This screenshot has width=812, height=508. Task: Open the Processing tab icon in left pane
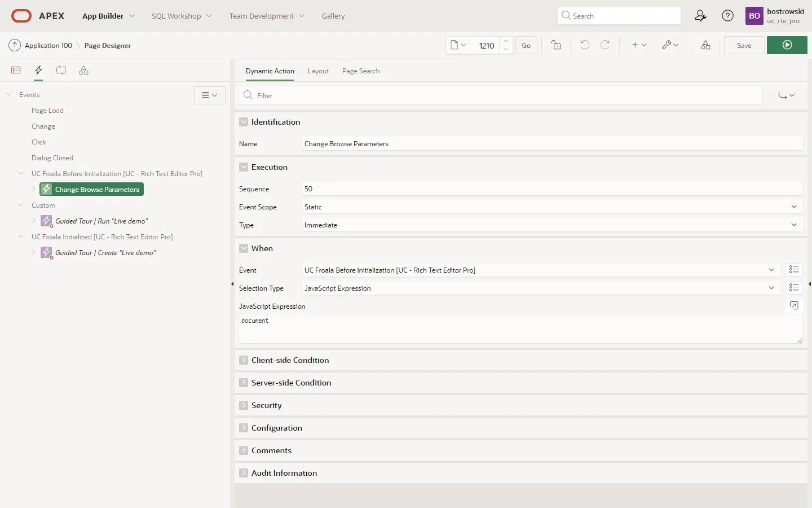tap(61, 71)
